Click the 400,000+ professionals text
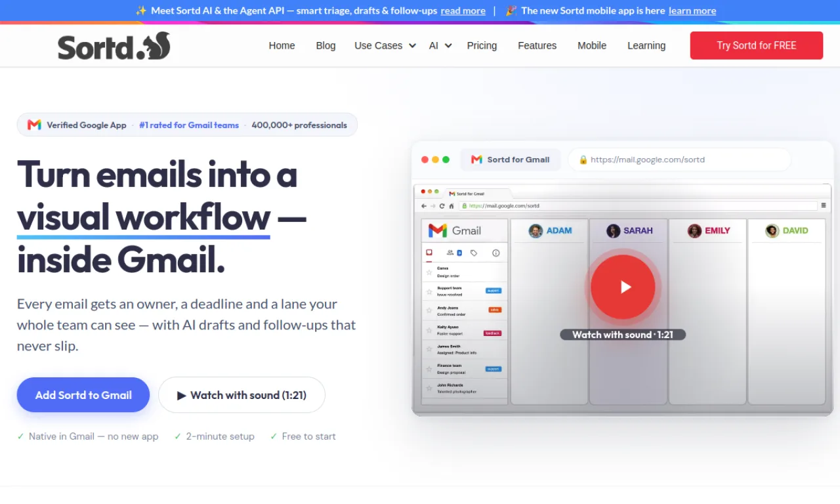This screenshot has width=840, height=504. [299, 125]
